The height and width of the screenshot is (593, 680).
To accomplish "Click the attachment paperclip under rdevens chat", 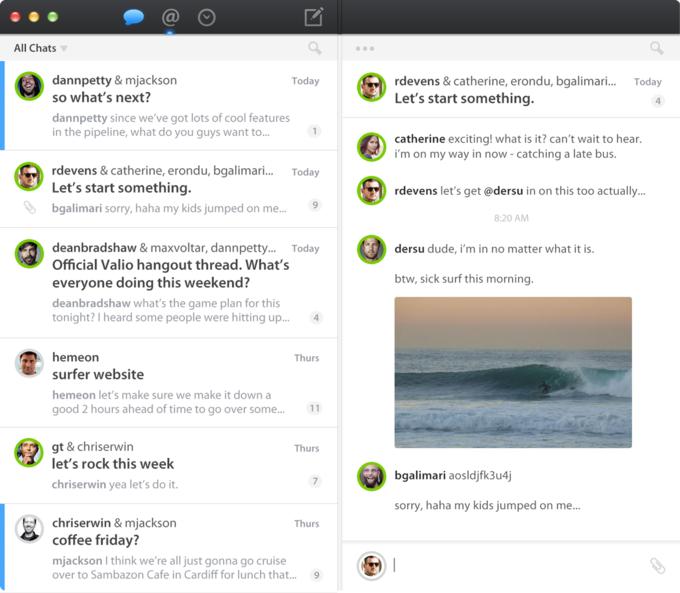I will pos(29,208).
